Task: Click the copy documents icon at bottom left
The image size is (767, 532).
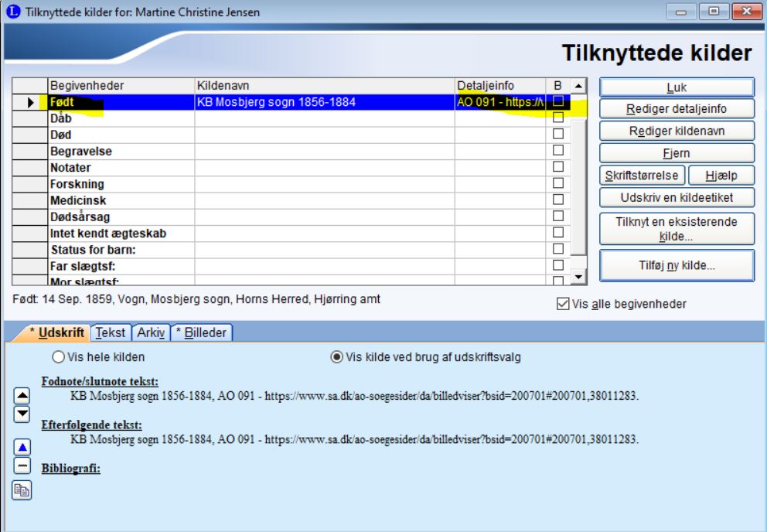Action: (22, 490)
